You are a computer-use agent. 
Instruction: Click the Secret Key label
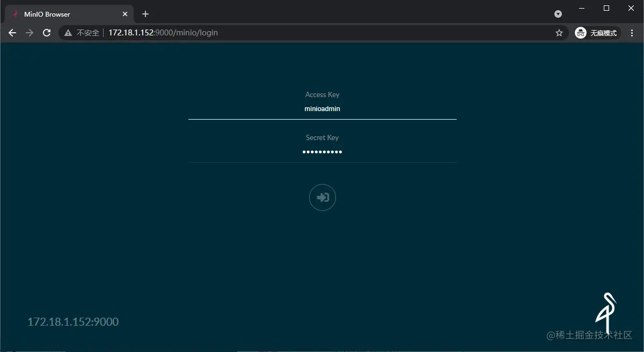323,137
